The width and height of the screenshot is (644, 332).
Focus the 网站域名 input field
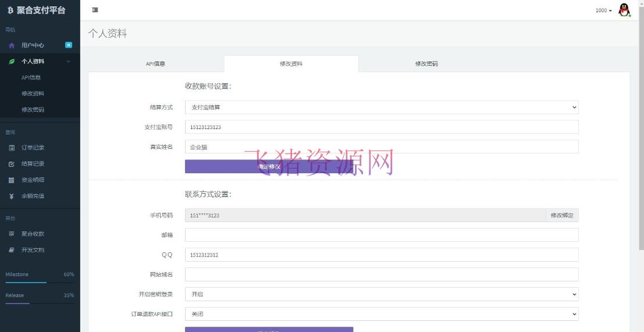pos(382,274)
